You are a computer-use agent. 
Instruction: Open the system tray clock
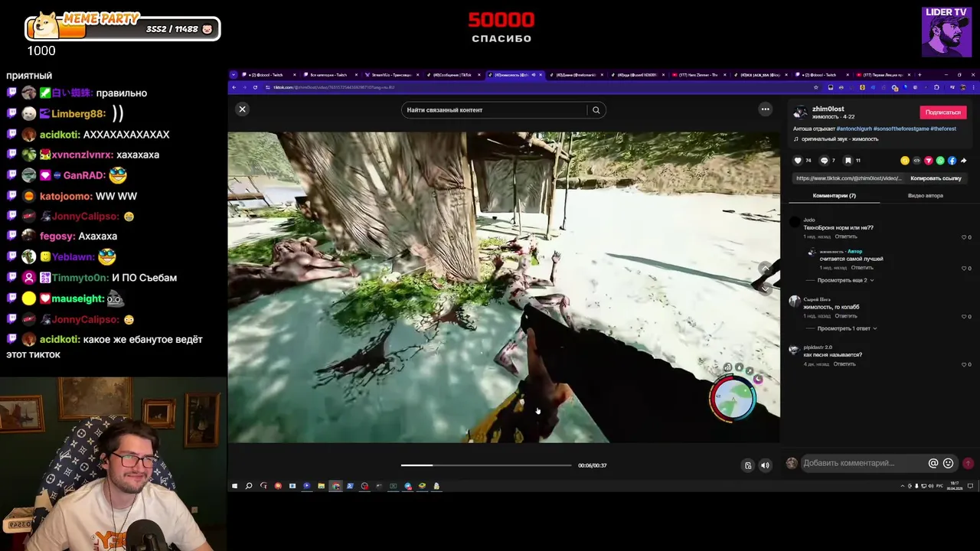pos(955,486)
